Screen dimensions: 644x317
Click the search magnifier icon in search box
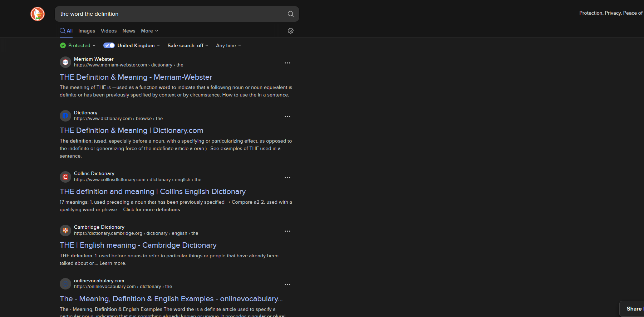pyautogui.click(x=291, y=14)
